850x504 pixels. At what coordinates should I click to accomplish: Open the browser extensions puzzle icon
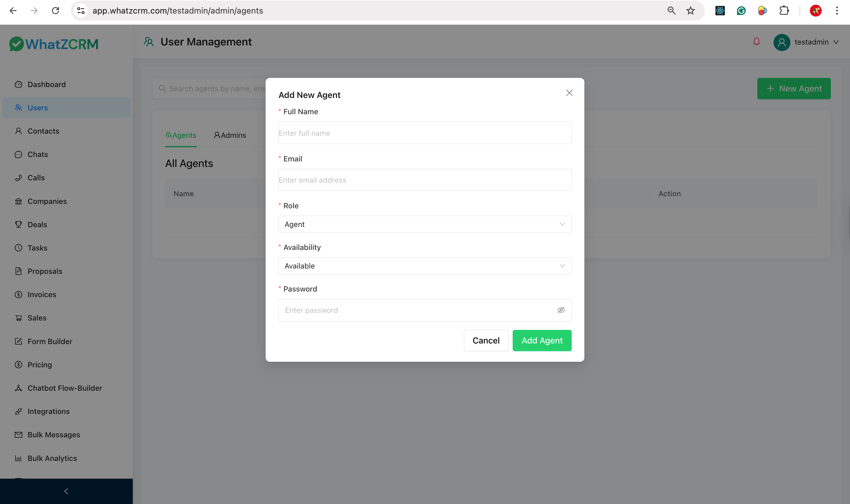coord(784,11)
